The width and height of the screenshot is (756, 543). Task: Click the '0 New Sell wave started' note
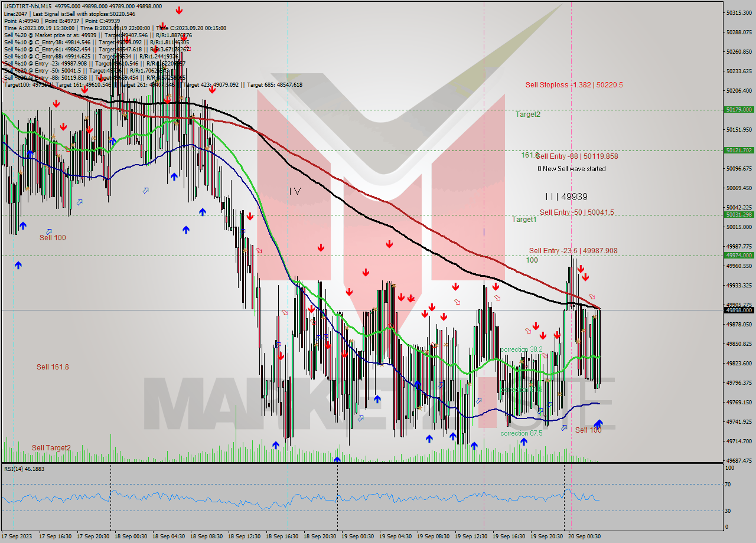tap(571, 169)
